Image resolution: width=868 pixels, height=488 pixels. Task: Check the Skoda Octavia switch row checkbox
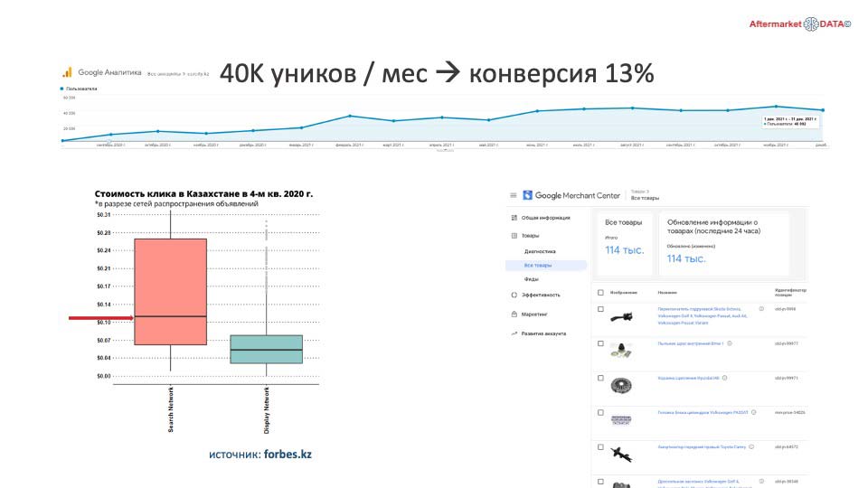pos(600,309)
